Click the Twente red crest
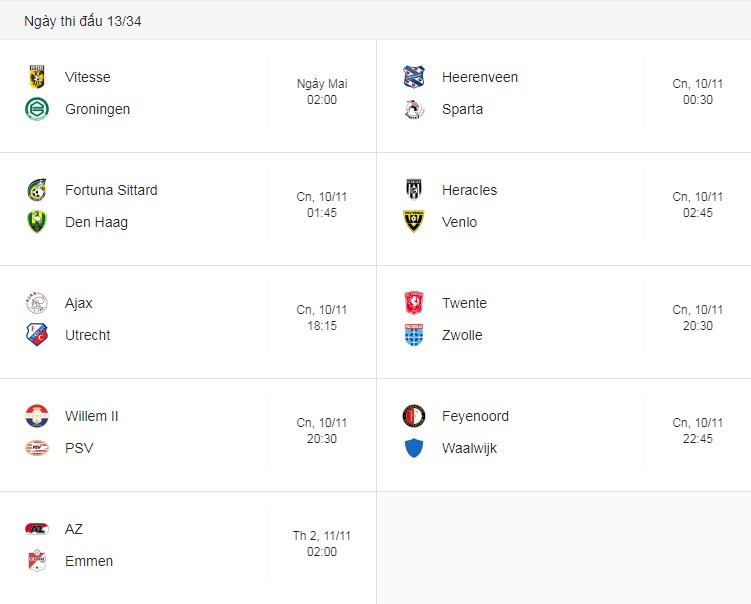The height and width of the screenshot is (604, 751). tap(414, 303)
